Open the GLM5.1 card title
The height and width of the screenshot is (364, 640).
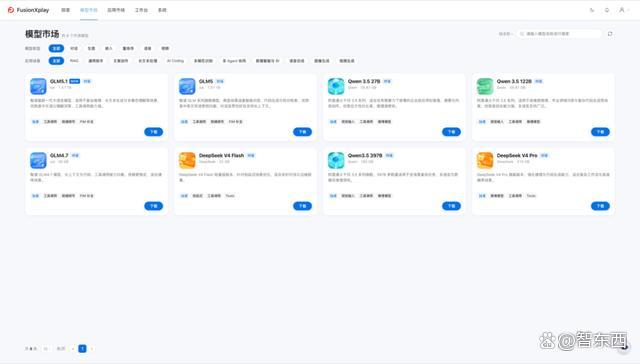(59, 81)
